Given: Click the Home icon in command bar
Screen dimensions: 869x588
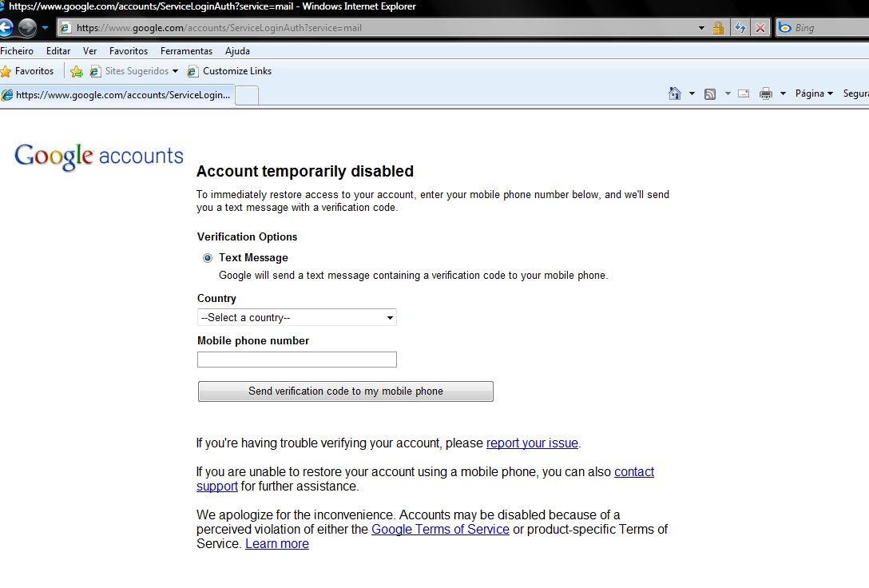Looking at the screenshot, I should click(674, 93).
